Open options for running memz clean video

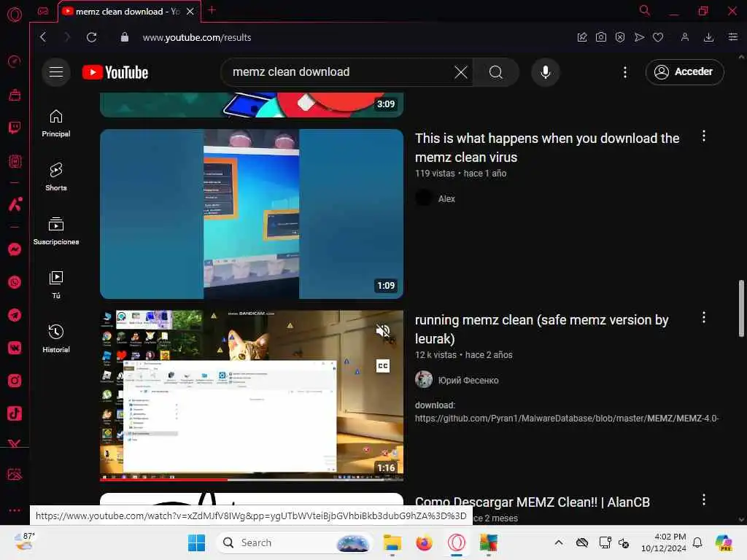coord(704,318)
